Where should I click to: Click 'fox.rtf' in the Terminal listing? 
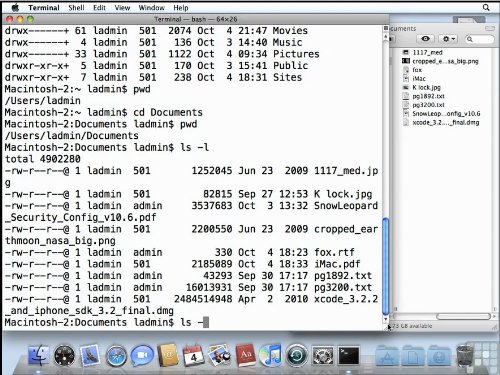pyautogui.click(x=334, y=252)
